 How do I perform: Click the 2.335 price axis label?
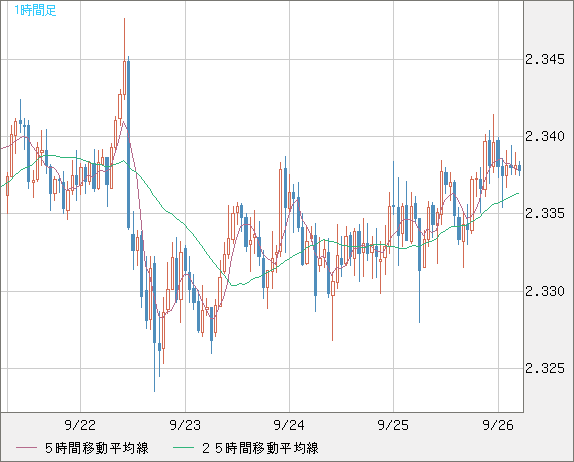click(x=545, y=213)
